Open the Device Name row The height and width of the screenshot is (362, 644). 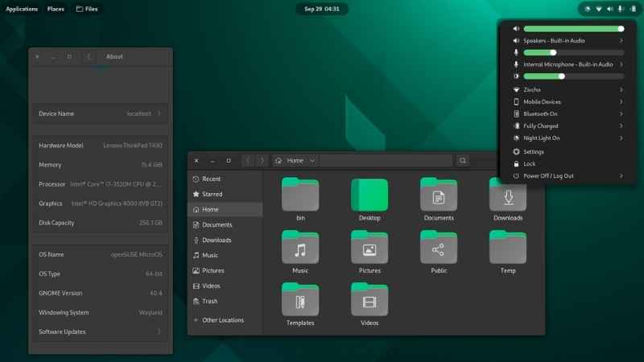click(x=100, y=113)
